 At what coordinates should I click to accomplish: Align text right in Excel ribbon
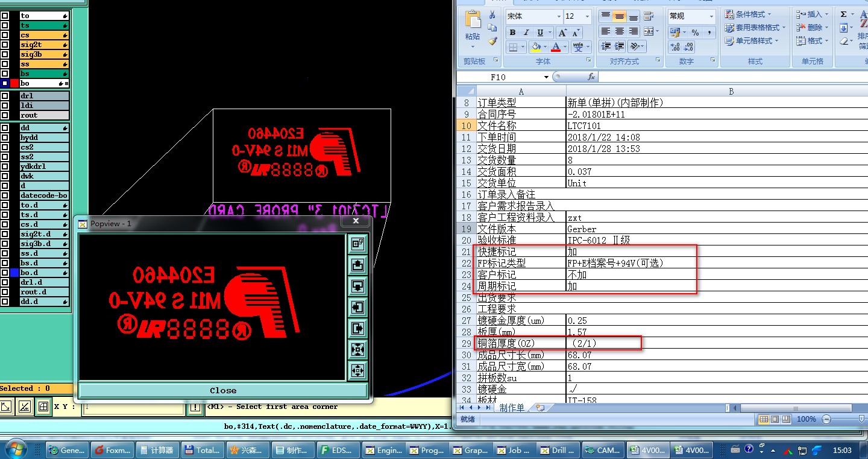tap(633, 31)
